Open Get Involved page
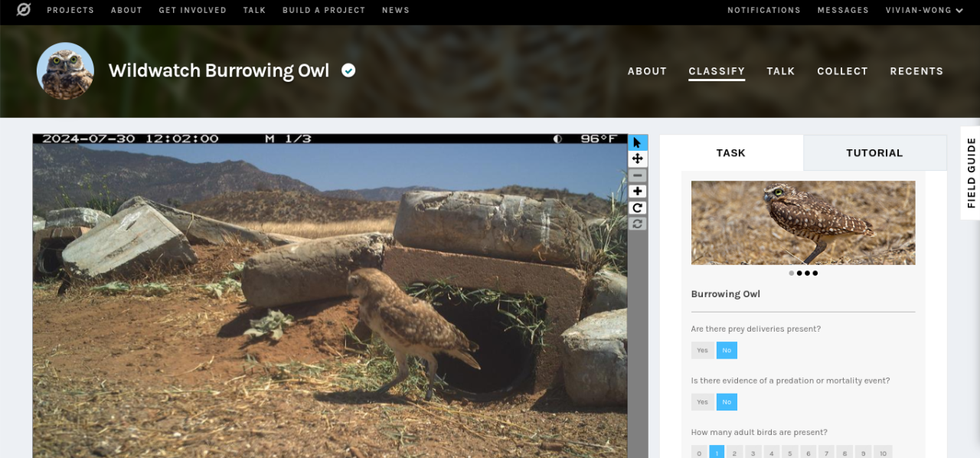The height and width of the screenshot is (458, 980). click(192, 10)
